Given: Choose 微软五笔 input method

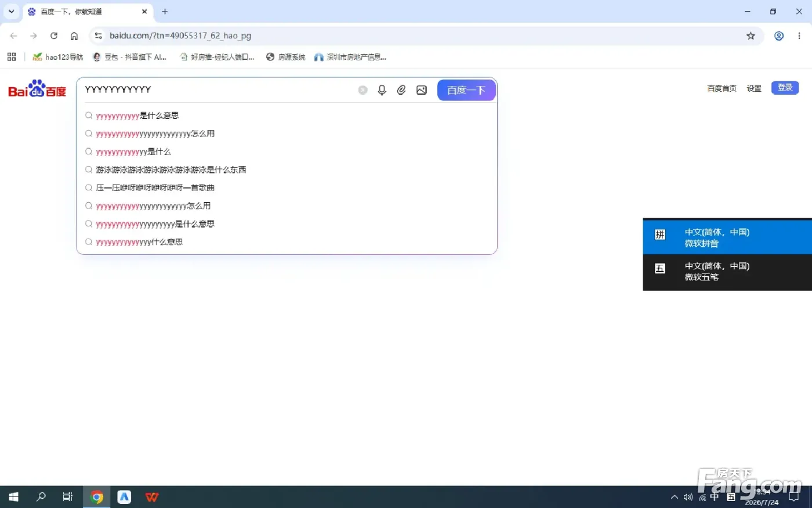Looking at the screenshot, I should (727, 272).
